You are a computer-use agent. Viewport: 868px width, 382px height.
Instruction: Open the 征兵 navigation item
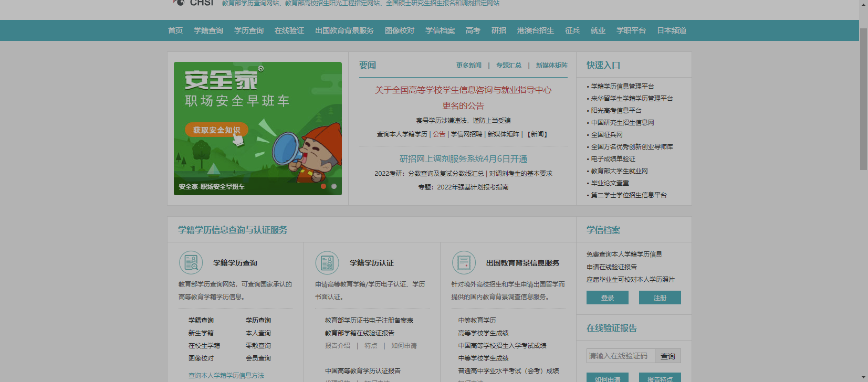tap(572, 30)
